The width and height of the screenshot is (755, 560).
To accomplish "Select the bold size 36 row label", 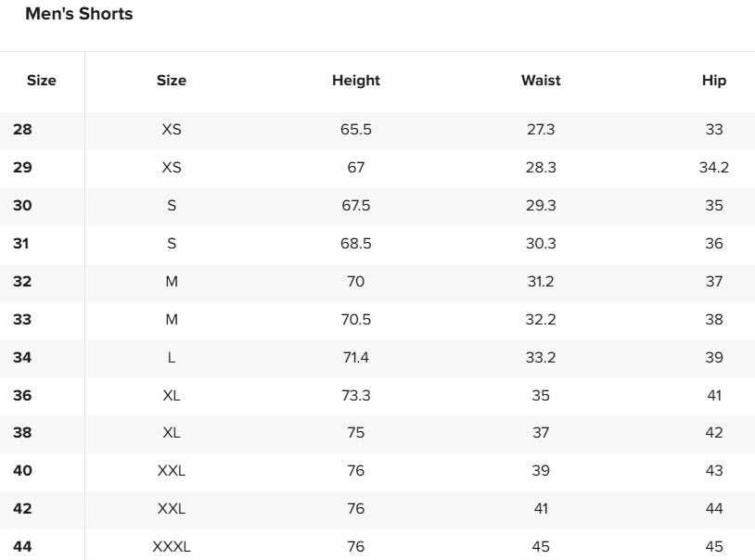I will coord(22,396).
